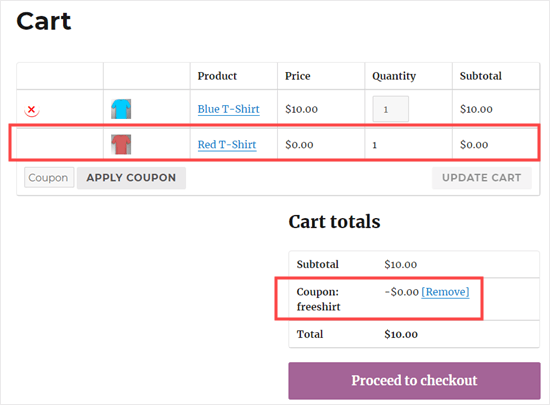Click the Red T-Shirt thumbnail image
Viewport: 550px width, 405px height.
[x=121, y=144]
